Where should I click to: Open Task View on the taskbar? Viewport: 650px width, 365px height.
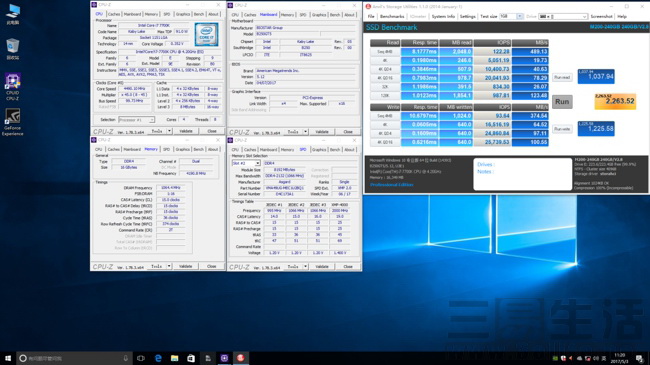click(141, 358)
